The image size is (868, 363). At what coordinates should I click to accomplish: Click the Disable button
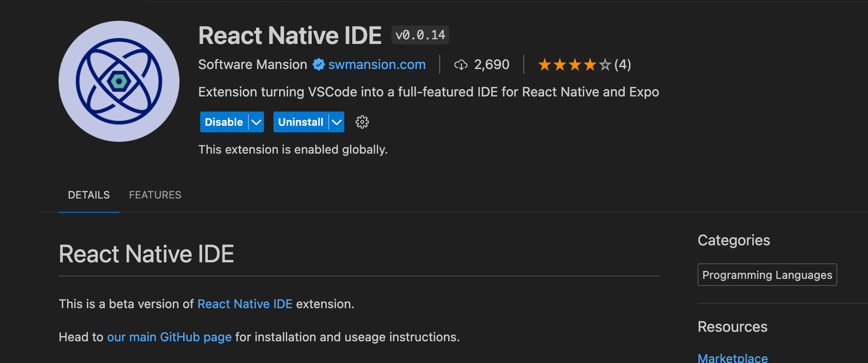click(224, 122)
